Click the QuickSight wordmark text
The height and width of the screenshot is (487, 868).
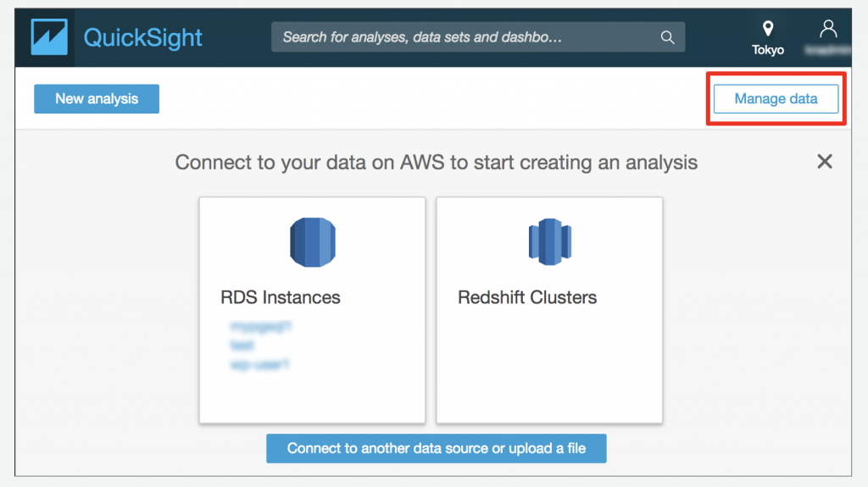142,38
